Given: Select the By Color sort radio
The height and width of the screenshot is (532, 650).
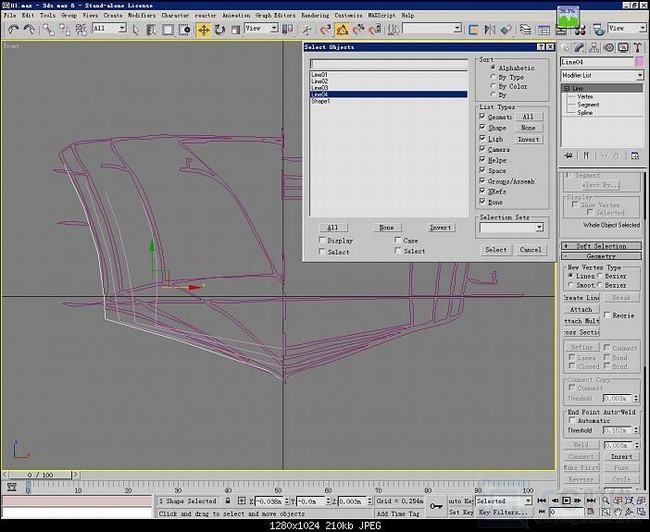Looking at the screenshot, I should point(493,86).
